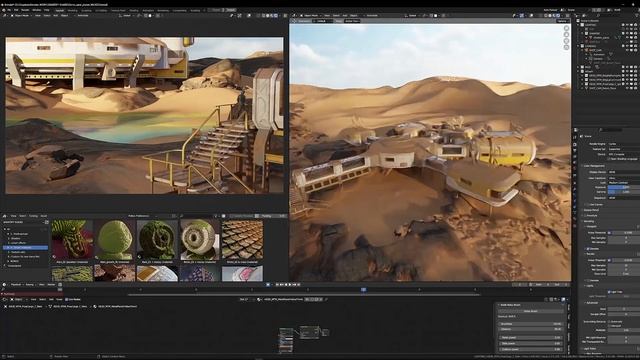Select green-striped red blob material thumbnail
Screen dimensions: 640x360
point(72,240)
